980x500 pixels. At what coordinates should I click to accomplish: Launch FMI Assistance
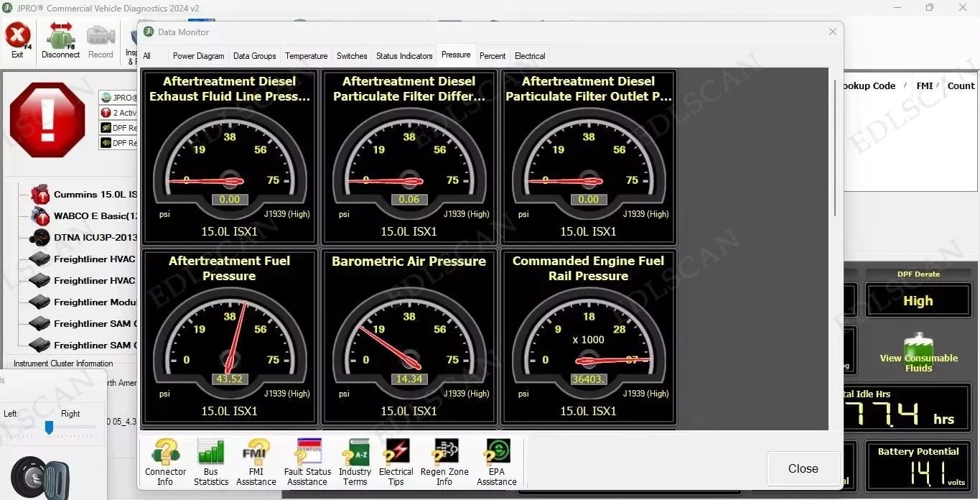tap(256, 462)
